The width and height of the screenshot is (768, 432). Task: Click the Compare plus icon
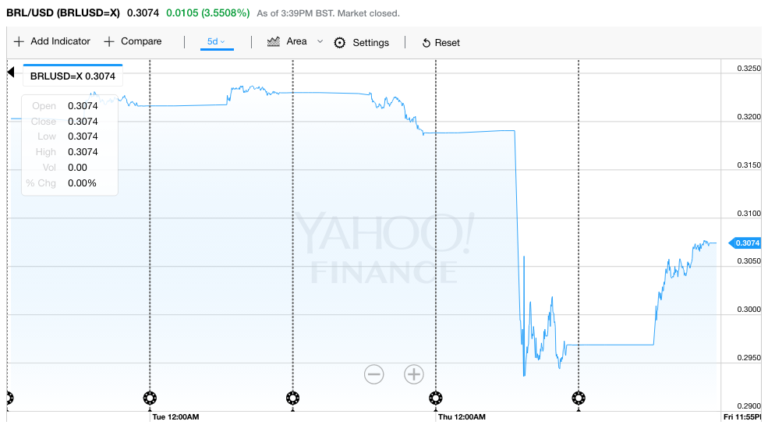[109, 42]
